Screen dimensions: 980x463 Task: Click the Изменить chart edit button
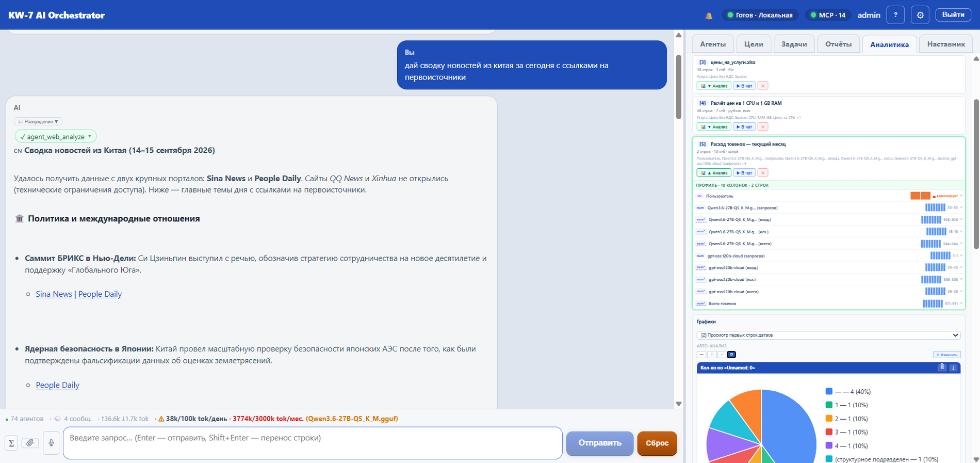tap(947, 355)
